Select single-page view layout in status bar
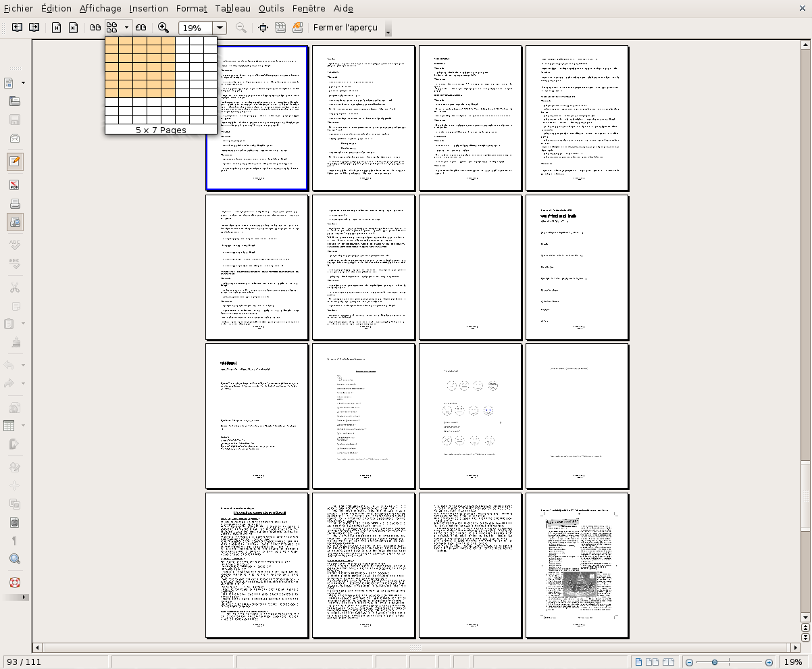Viewport: 812px width, 669px height. 638,662
